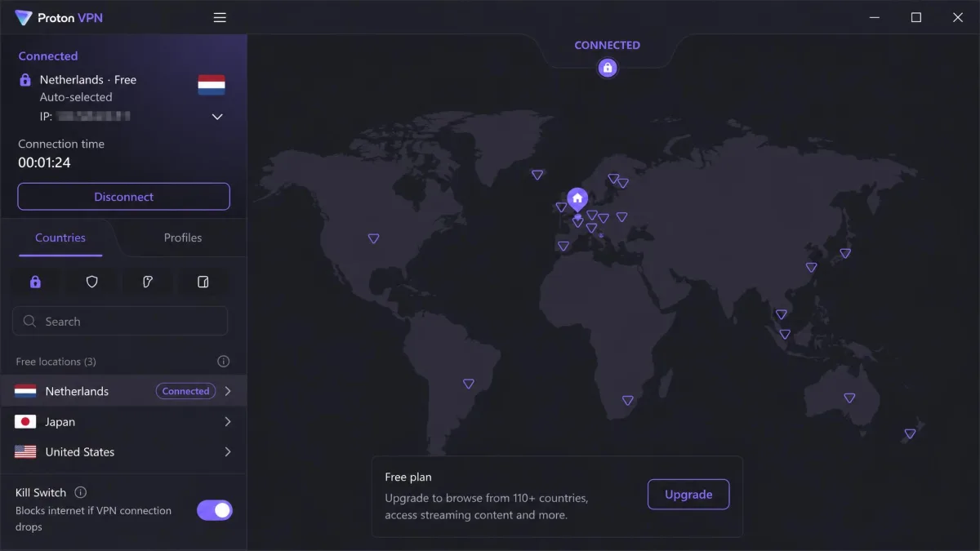Click the connection time 00:01:24

[x=45, y=162]
